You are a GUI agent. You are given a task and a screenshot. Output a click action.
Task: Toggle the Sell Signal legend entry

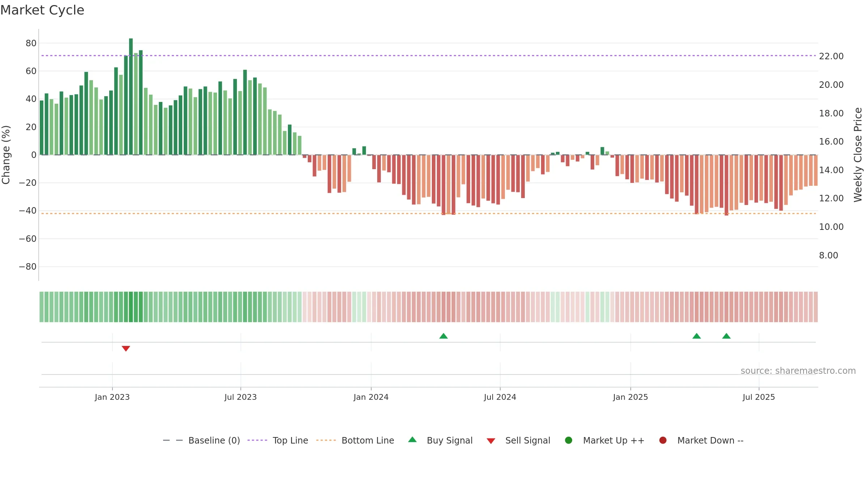coord(518,440)
